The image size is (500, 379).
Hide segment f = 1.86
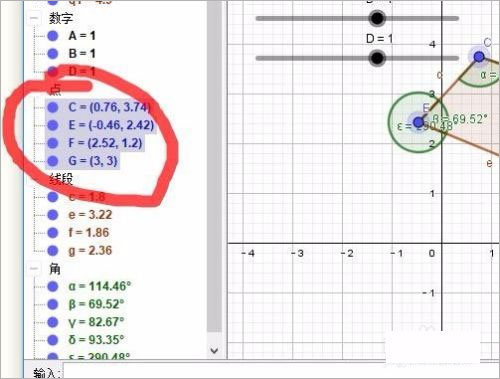click(53, 233)
